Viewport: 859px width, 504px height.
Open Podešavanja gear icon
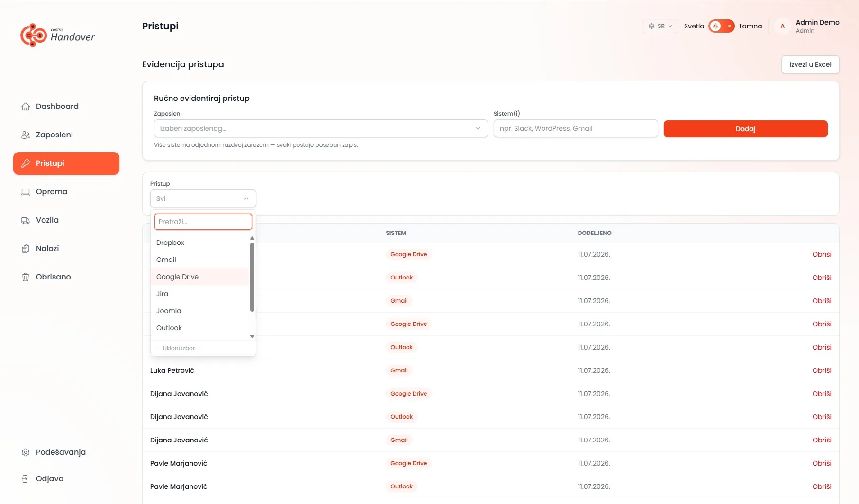(x=26, y=452)
